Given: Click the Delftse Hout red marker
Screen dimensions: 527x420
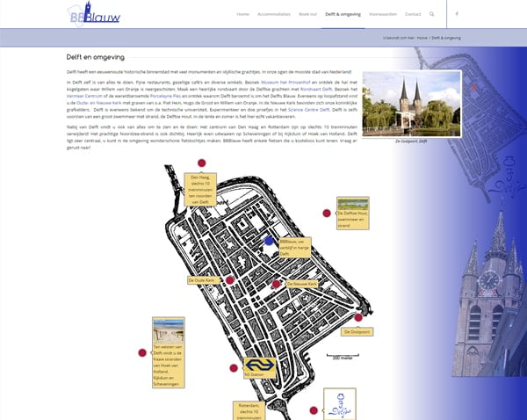Looking at the screenshot, I should point(327,214).
